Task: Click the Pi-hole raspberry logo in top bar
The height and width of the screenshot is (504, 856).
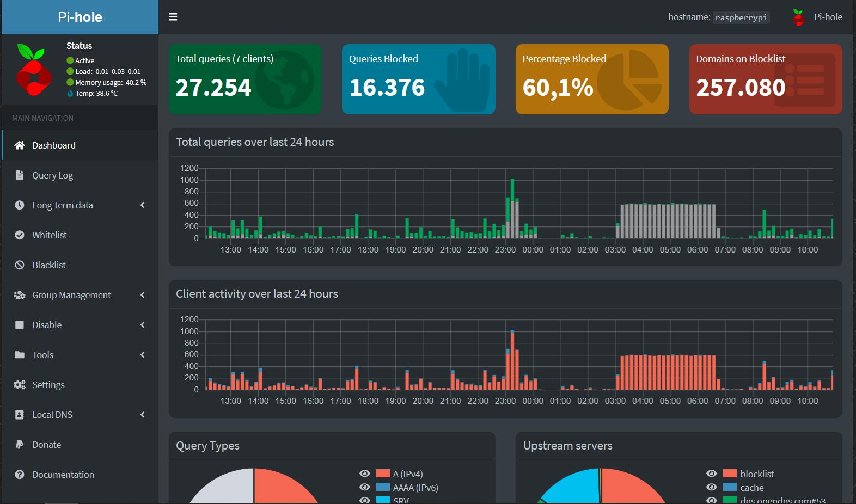Action: point(798,17)
